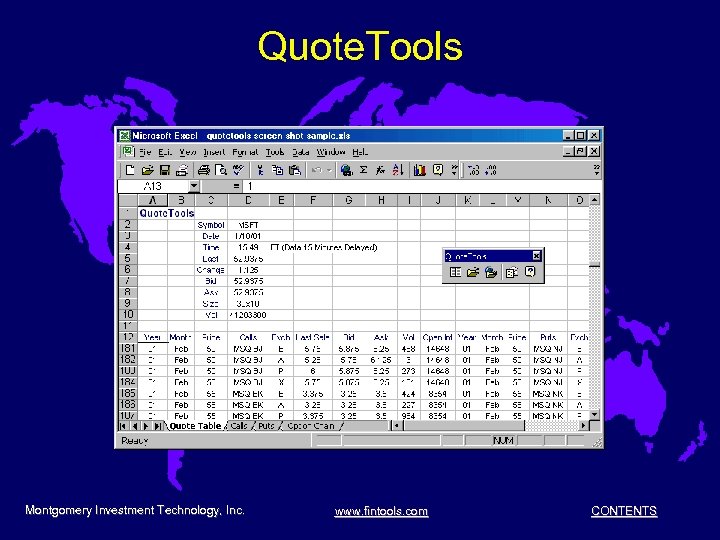Click the New workbook toolbar icon
Viewport: 720px width, 540px height.
point(130,170)
